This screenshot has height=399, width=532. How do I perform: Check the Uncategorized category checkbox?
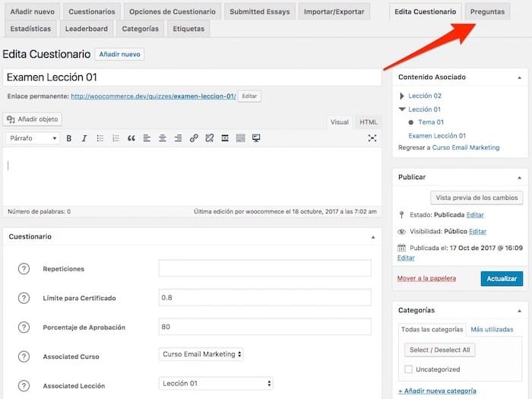point(409,369)
